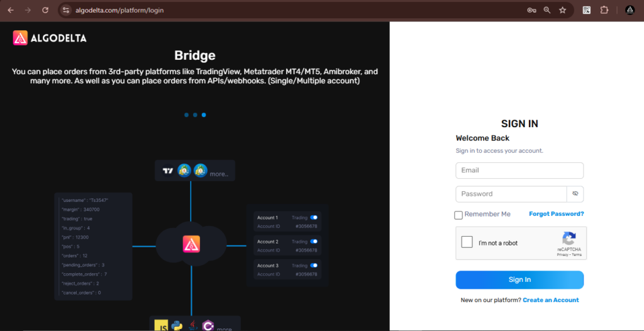Open site information icon in address bar
This screenshot has width=644, height=331.
(x=65, y=10)
